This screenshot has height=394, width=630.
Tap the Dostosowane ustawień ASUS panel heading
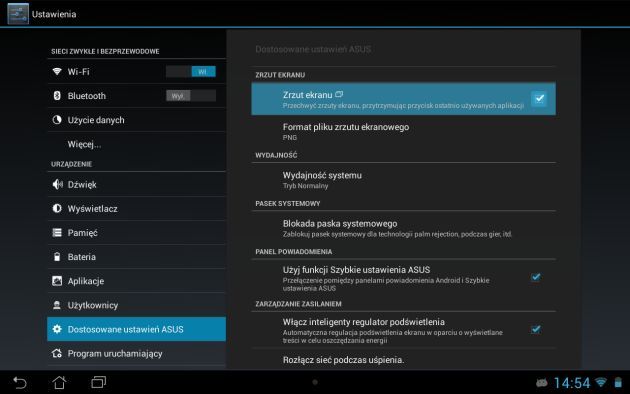point(313,49)
